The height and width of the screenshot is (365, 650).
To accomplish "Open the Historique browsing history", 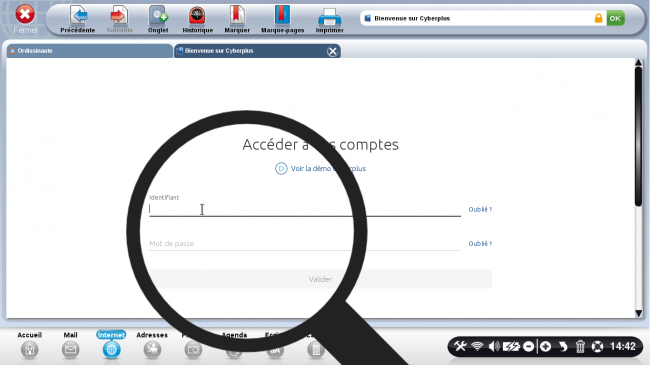I will click(x=197, y=19).
